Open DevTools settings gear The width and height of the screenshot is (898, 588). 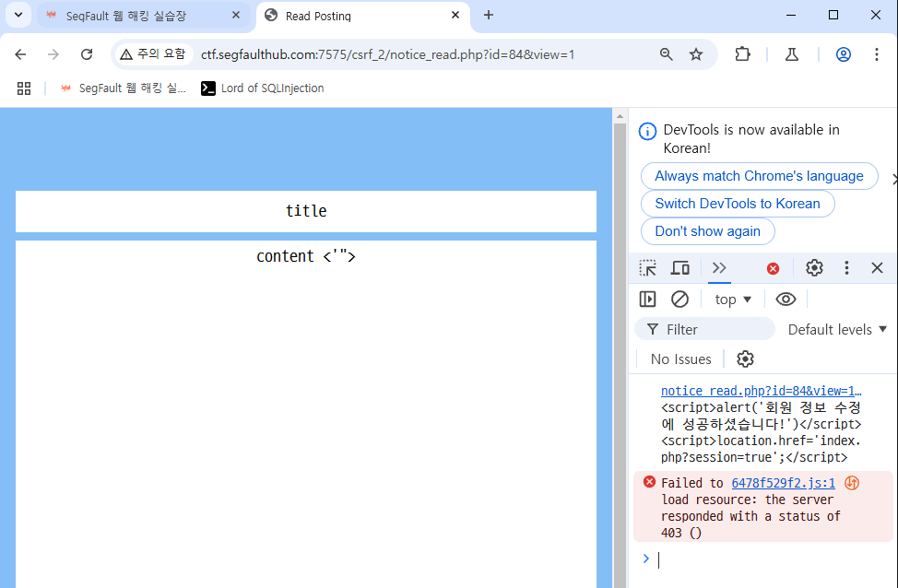(x=814, y=268)
